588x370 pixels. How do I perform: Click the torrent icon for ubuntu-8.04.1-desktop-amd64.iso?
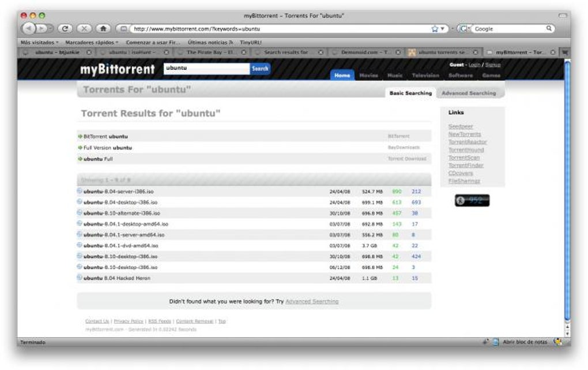pos(80,223)
